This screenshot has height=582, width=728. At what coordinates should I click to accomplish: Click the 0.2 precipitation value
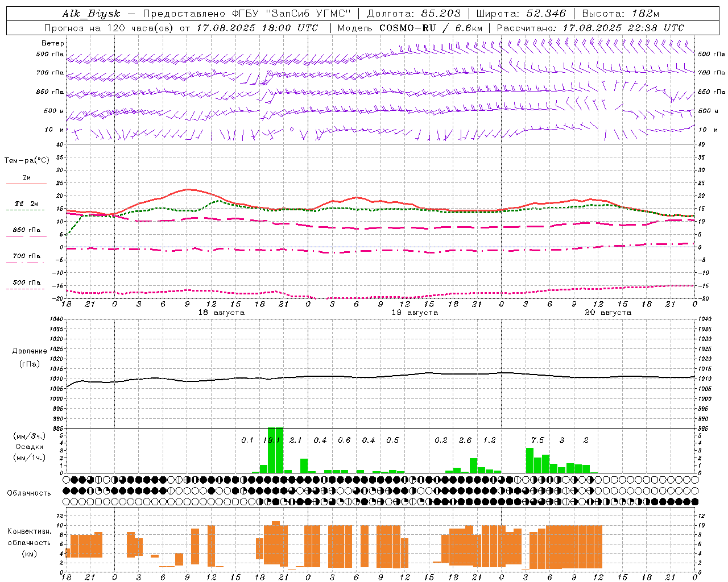(441, 440)
